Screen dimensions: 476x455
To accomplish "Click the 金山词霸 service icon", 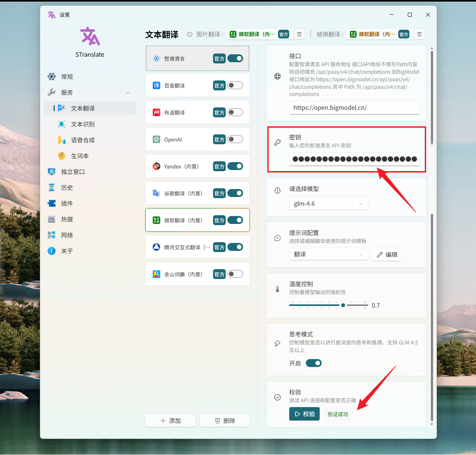I will click(157, 274).
